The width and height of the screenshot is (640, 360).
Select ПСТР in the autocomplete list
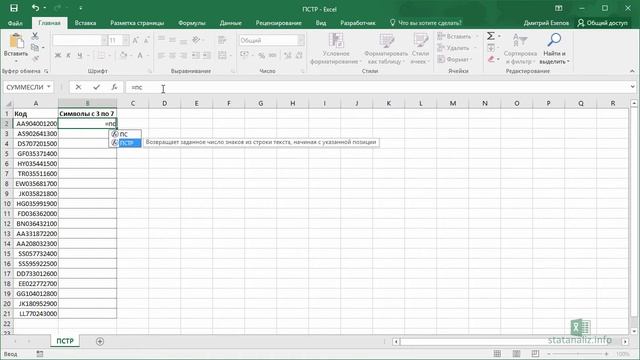[125, 143]
